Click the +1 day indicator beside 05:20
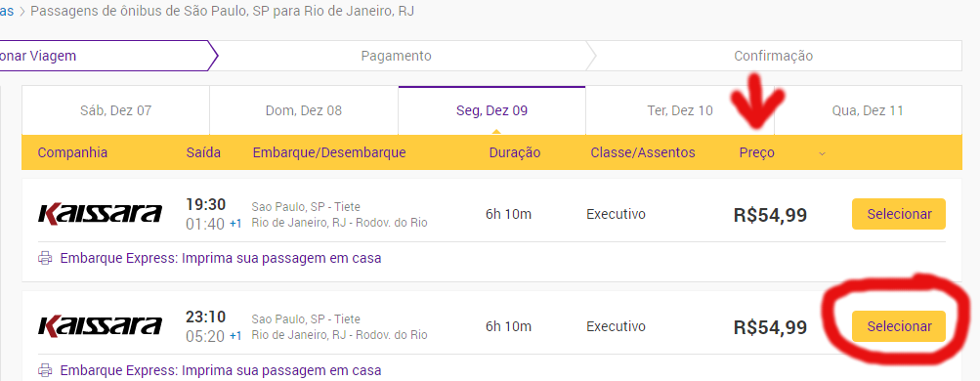980x381 pixels. (x=235, y=336)
